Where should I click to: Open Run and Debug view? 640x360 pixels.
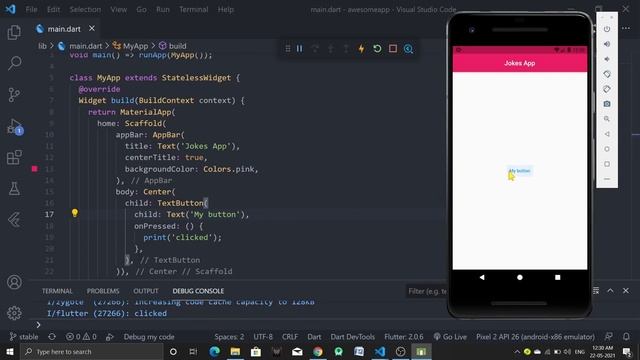14,127
